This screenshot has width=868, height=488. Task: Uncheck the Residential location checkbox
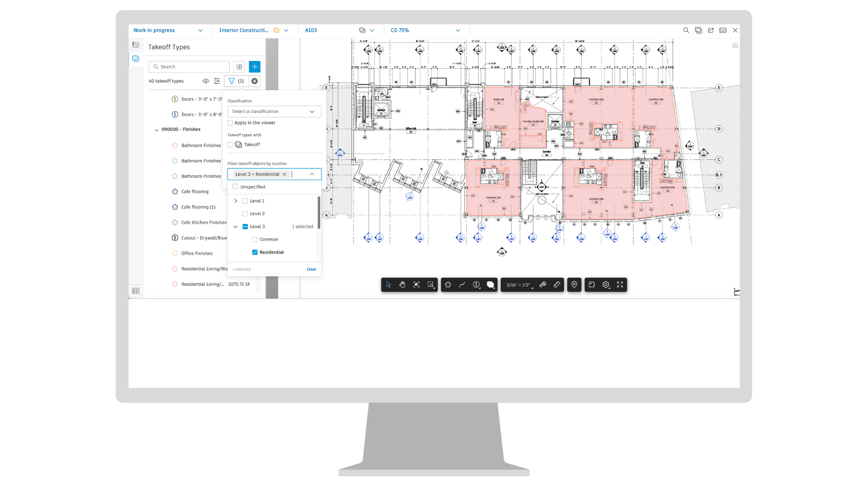coord(255,252)
